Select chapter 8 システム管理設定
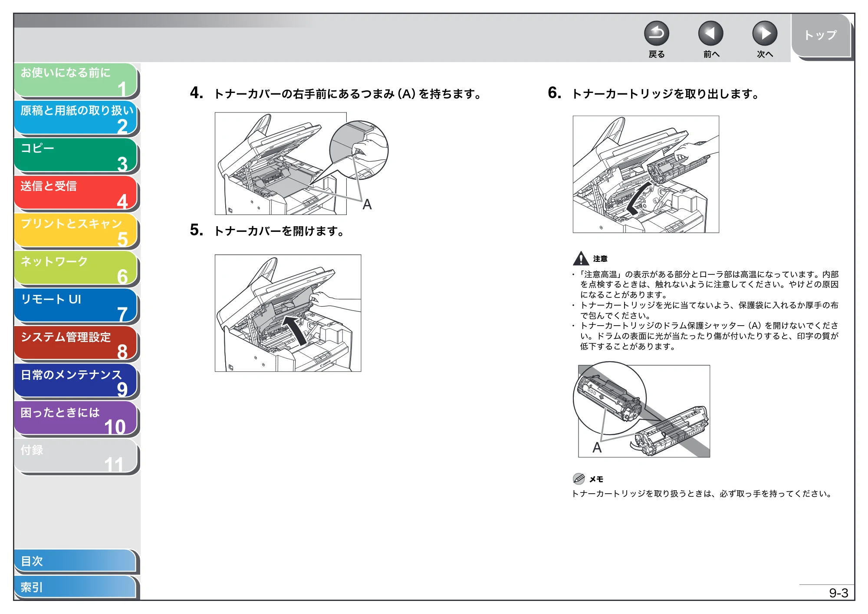Screen dimensions: 868x614 [x=76, y=343]
